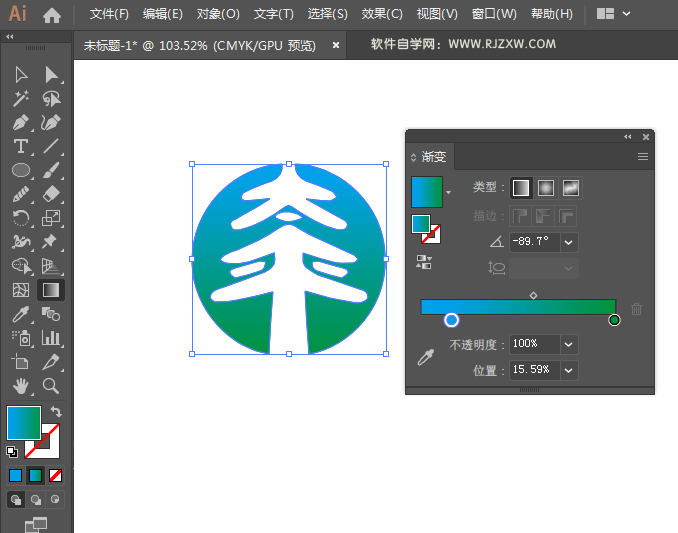Viewport: 678px width, 533px height.
Task: Select the Direct Selection tool
Action: (x=51, y=75)
